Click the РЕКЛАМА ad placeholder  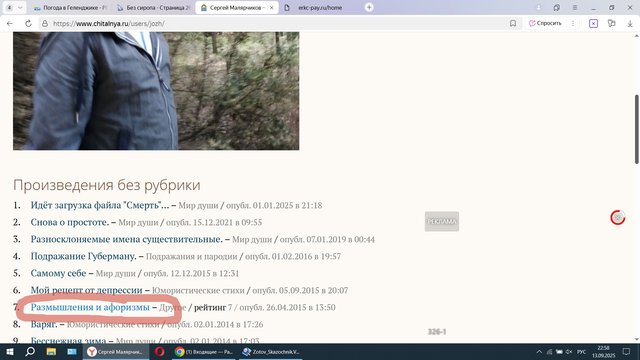[x=442, y=221]
